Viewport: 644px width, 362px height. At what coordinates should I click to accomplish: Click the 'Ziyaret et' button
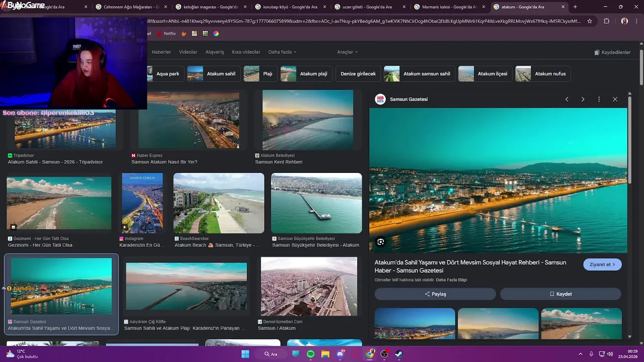(x=602, y=264)
